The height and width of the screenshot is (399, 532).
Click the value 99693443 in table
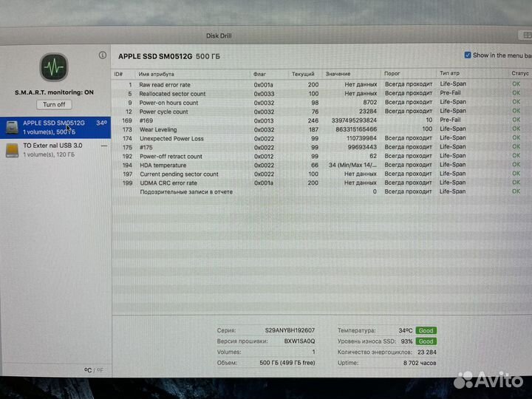coord(362,147)
